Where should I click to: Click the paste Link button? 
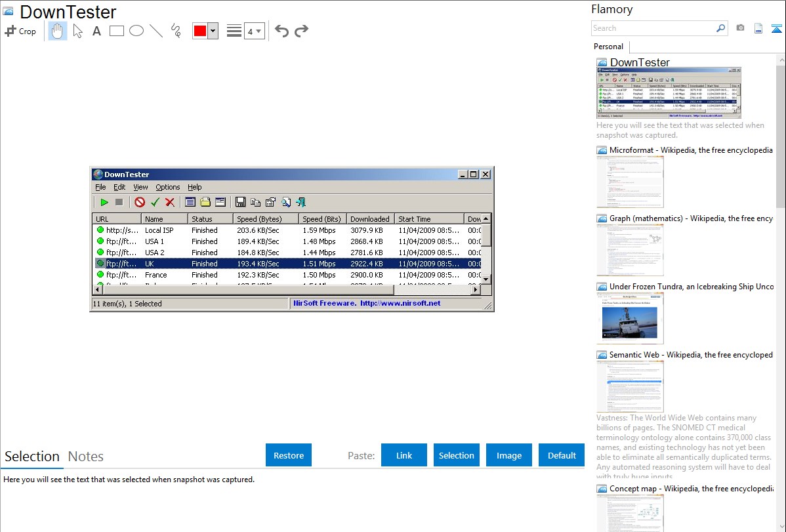click(x=404, y=455)
